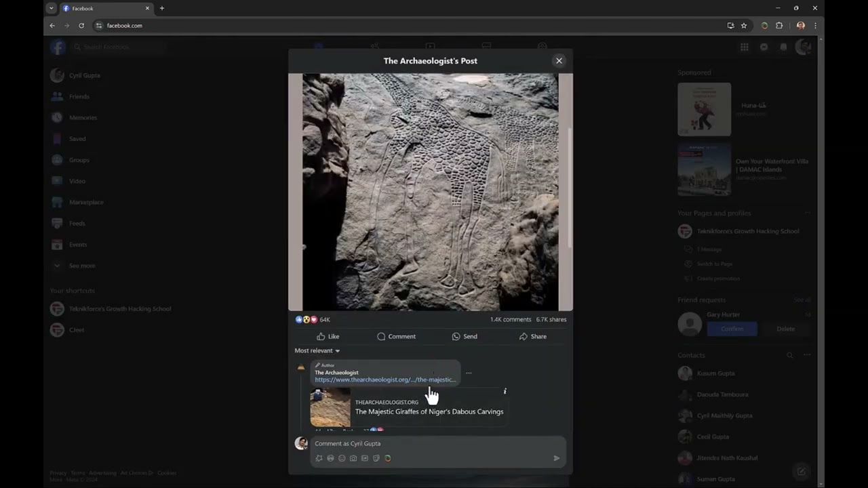The width and height of the screenshot is (868, 488).
Task: Confirm Gary Hurter's friend request
Action: (732, 329)
